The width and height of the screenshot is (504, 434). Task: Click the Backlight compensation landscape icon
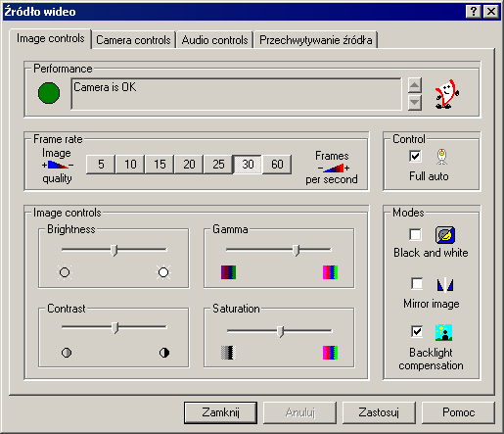443,332
